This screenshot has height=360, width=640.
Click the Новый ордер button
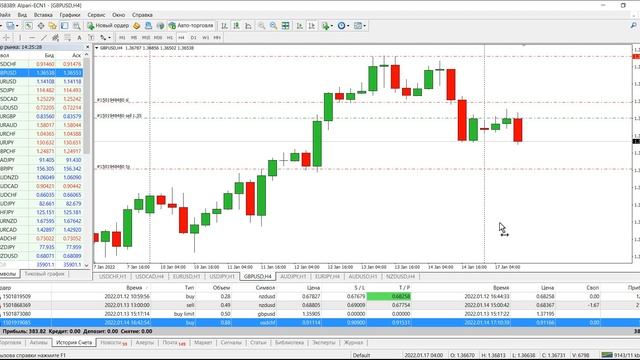(x=108, y=26)
